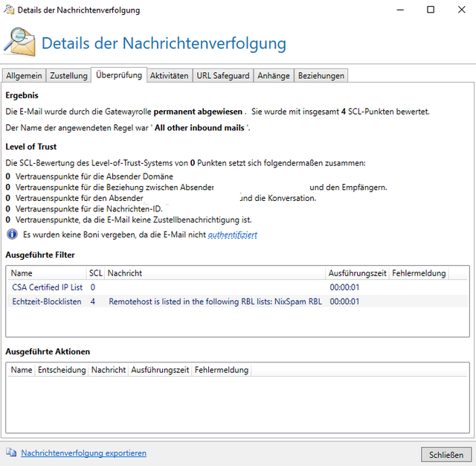Select the Überprüfung tab
This screenshot has height=466, width=476.
[119, 74]
